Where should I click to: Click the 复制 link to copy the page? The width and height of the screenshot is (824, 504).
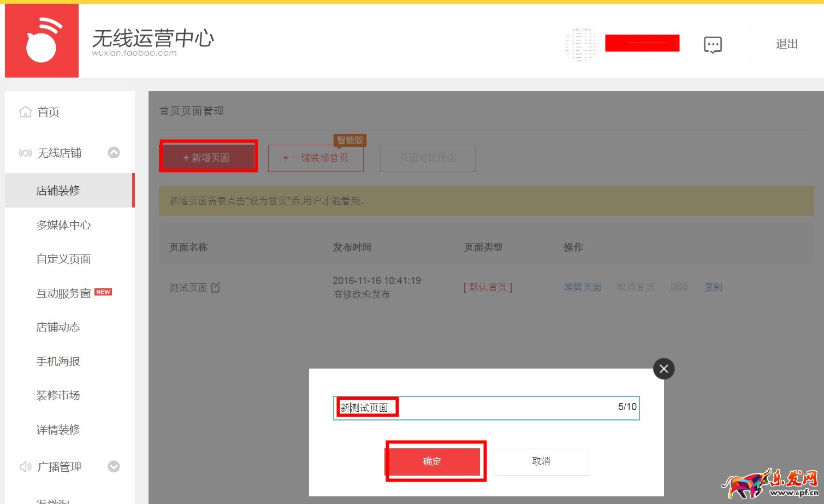[x=713, y=287]
